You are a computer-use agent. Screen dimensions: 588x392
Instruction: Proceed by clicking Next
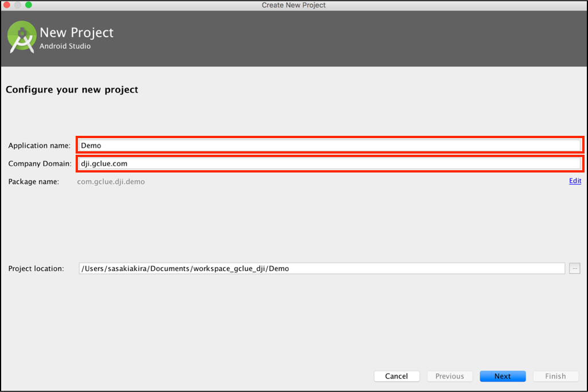(x=503, y=376)
